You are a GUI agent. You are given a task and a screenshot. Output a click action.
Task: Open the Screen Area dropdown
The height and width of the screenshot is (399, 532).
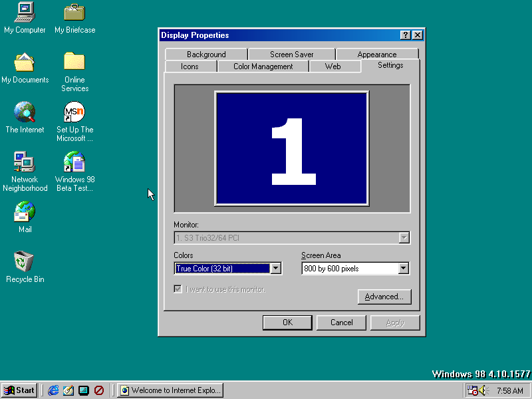click(x=404, y=269)
